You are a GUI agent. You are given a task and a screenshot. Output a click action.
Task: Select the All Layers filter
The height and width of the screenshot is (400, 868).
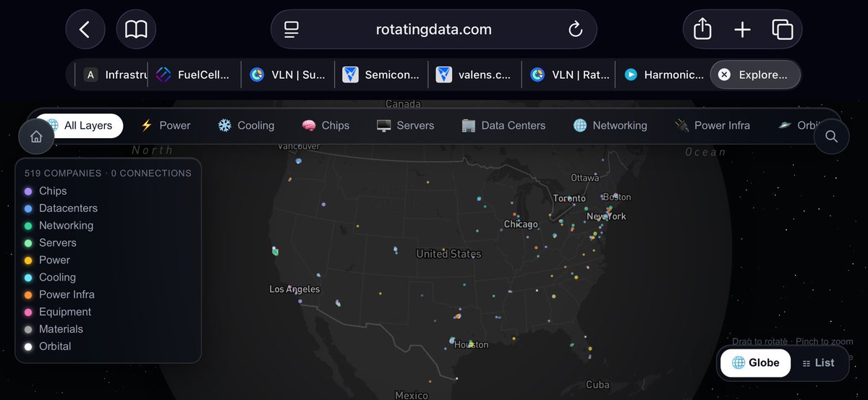point(79,125)
